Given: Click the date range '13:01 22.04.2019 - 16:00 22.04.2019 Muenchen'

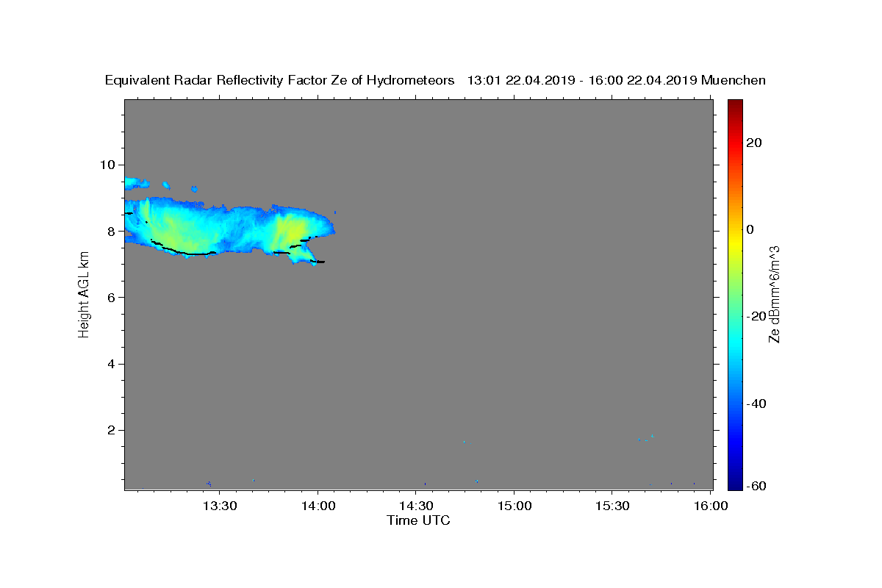Looking at the screenshot, I should [617, 80].
